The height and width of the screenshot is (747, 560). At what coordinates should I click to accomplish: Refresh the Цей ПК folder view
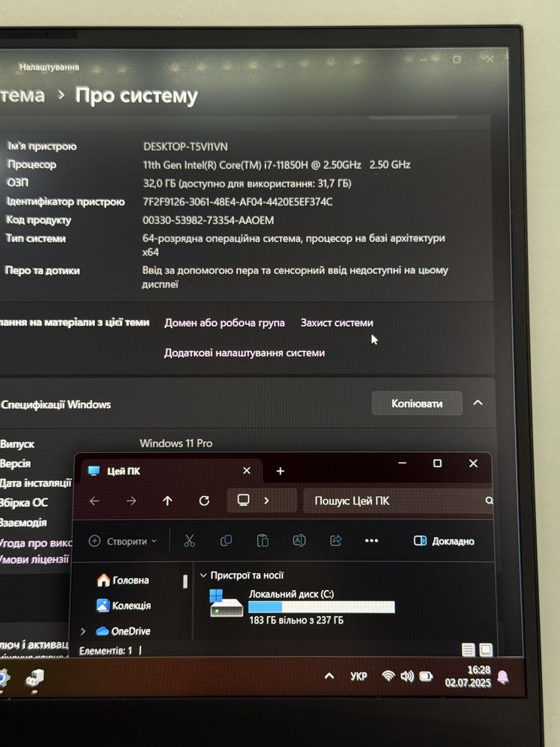point(205,500)
